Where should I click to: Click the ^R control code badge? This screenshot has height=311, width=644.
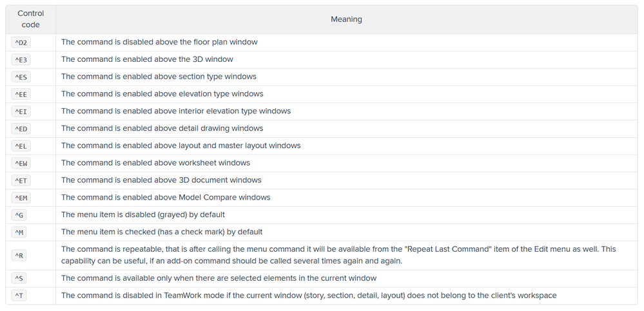[19, 256]
